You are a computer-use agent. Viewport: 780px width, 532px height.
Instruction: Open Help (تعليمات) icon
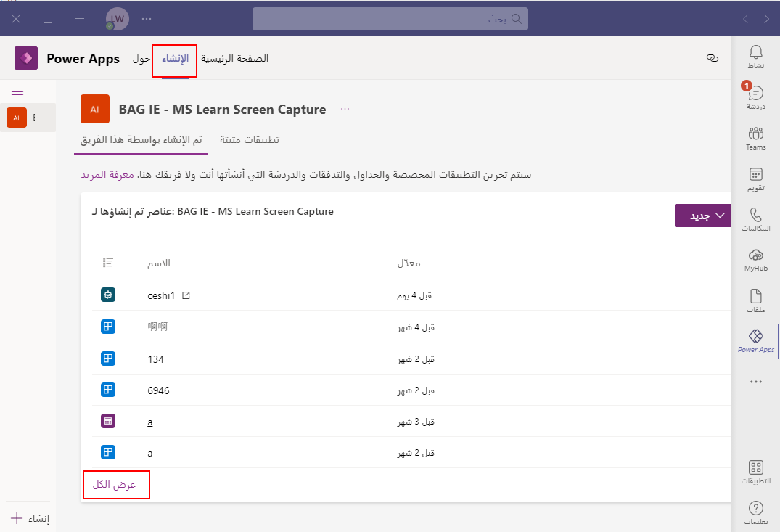[755, 513]
